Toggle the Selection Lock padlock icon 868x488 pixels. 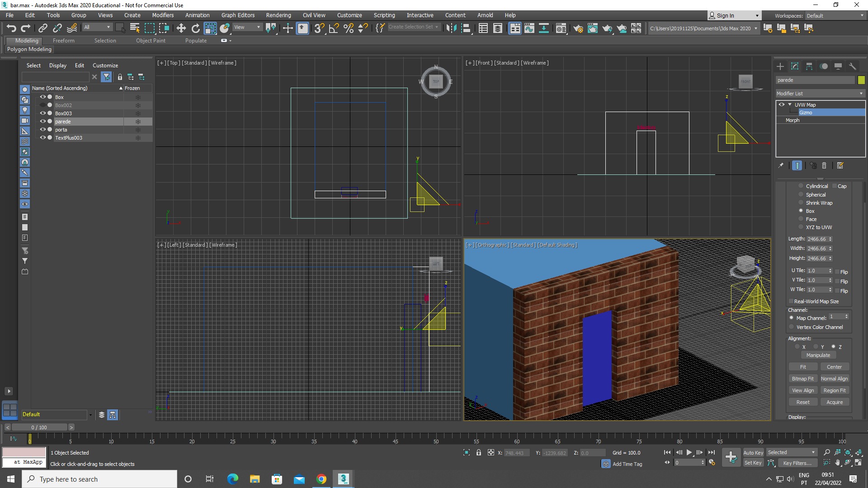pyautogui.click(x=479, y=452)
